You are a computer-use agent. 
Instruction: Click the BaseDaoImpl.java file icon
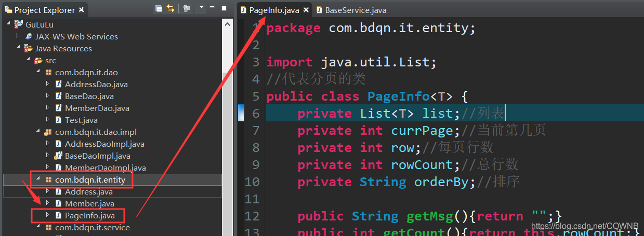[x=58, y=156]
